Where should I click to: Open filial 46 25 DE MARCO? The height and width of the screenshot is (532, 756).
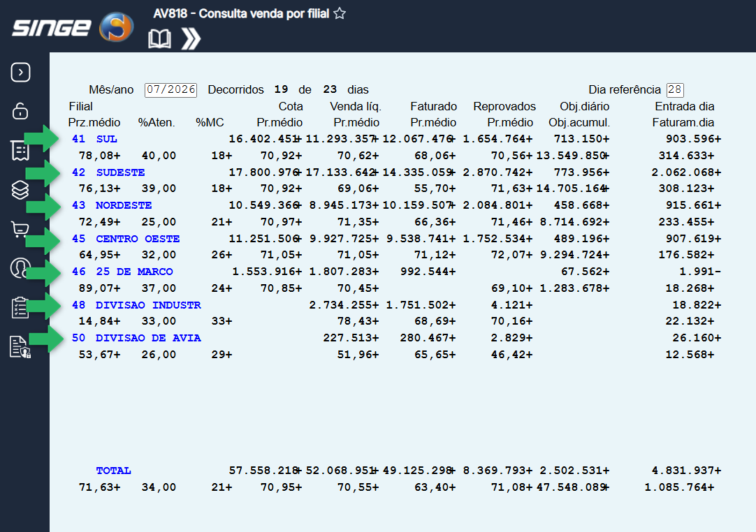click(122, 272)
